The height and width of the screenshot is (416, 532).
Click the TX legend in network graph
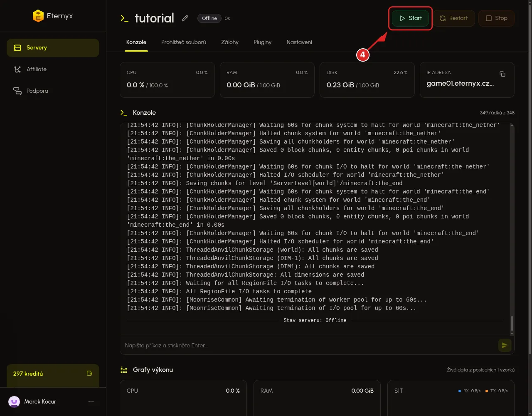pyautogui.click(x=496, y=391)
